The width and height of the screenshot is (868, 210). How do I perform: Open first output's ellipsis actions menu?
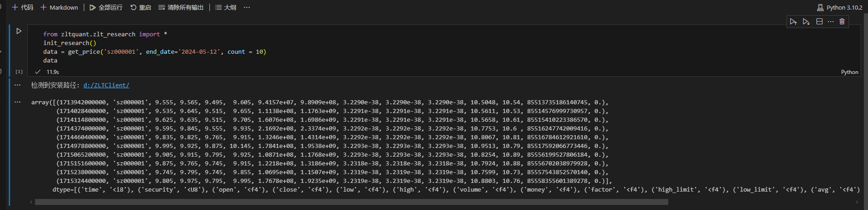click(x=17, y=85)
